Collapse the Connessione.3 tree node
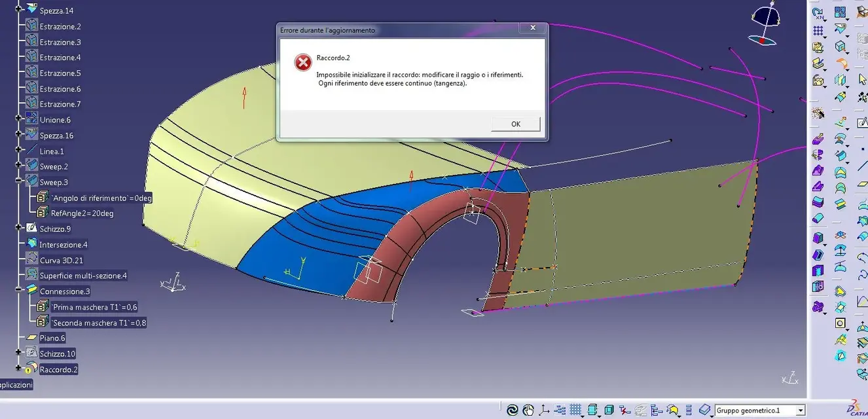 pos(18,291)
